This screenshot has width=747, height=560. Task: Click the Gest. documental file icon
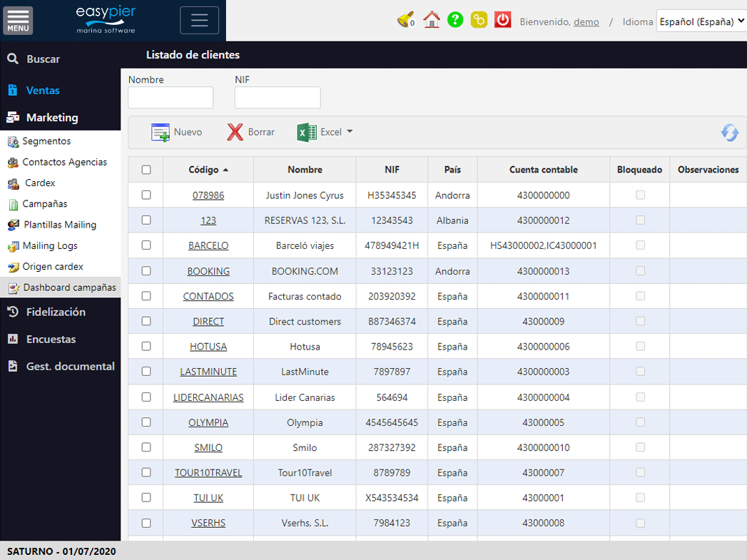tap(13, 366)
